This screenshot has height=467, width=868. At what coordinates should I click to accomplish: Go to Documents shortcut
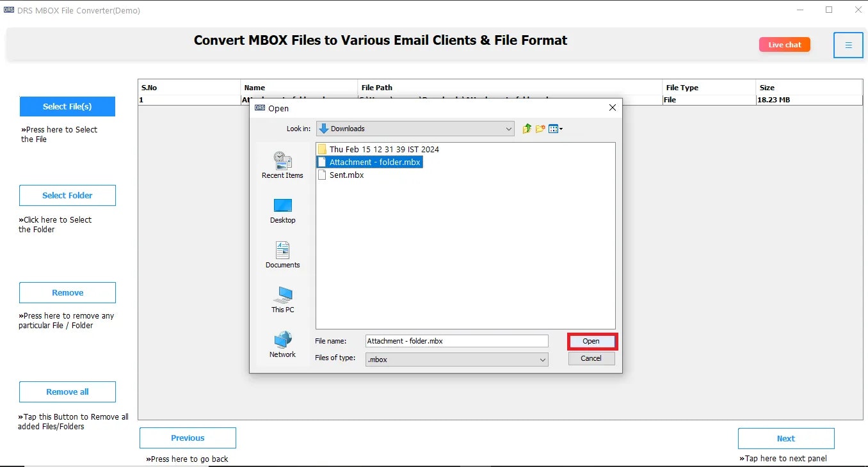click(282, 255)
